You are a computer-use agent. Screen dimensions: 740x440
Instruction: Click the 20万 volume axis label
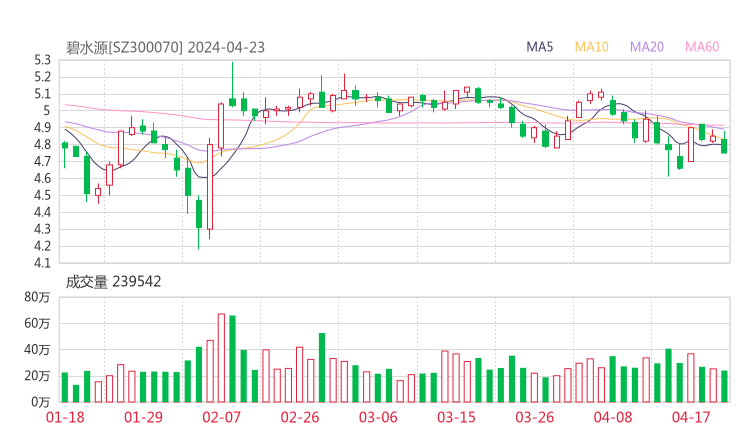37,376
